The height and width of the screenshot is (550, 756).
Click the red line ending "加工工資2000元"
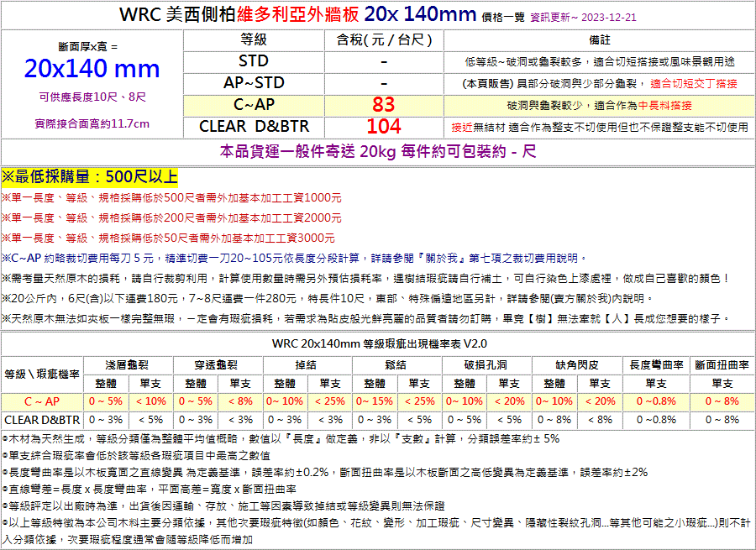point(171,217)
